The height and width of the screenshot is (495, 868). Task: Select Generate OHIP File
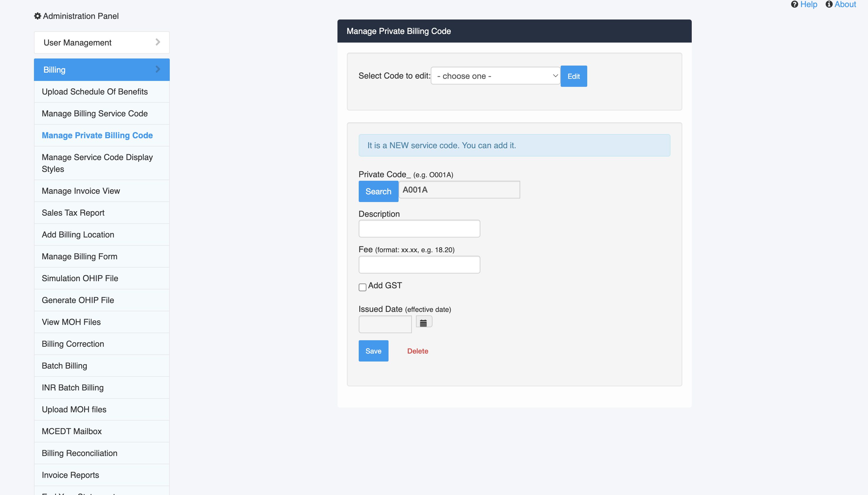102,300
